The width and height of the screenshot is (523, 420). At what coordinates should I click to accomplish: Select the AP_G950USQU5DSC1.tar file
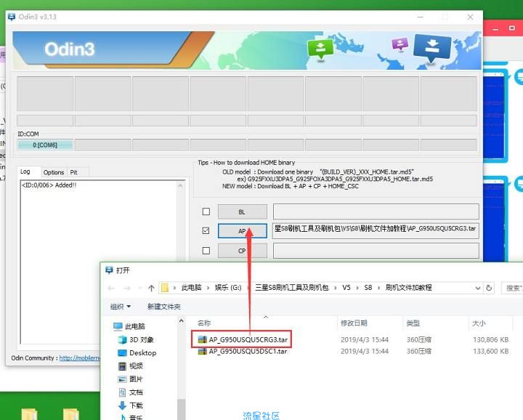[x=243, y=351]
